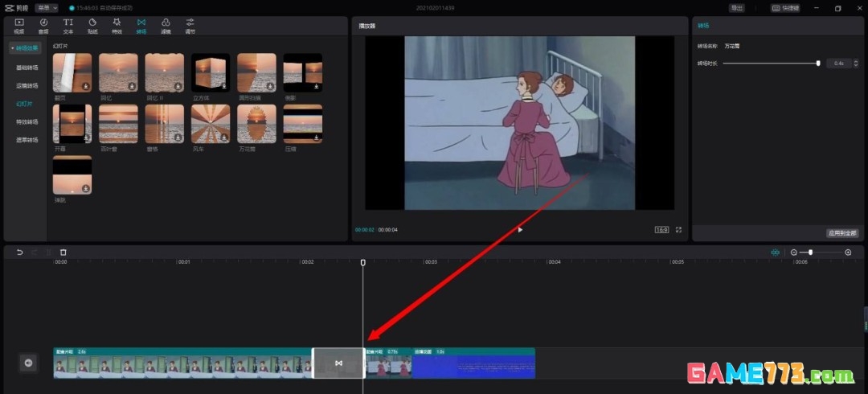Choose the 万花筒 kaleidoscope transition thumbnail

pos(257,124)
